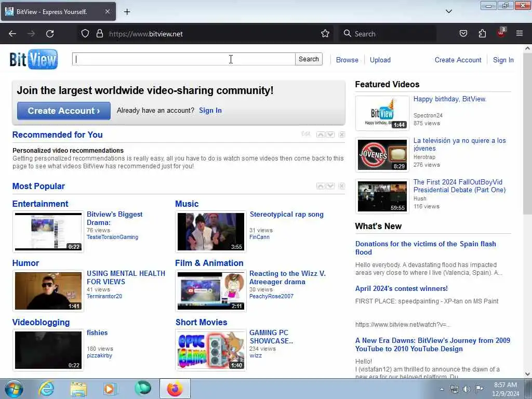This screenshot has height=399, width=532.
Task: Click the Firefox Search box
Action: tap(388, 34)
